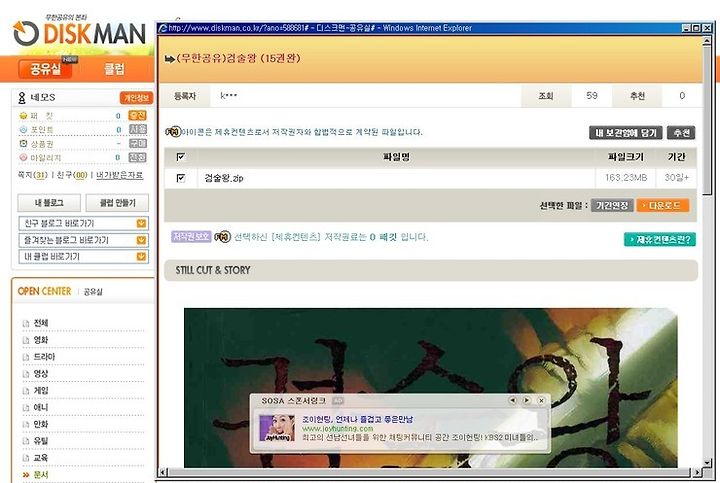This screenshot has height=483, width=720.
Task: Click the page icon next to 애니
Action: [x=26, y=408]
